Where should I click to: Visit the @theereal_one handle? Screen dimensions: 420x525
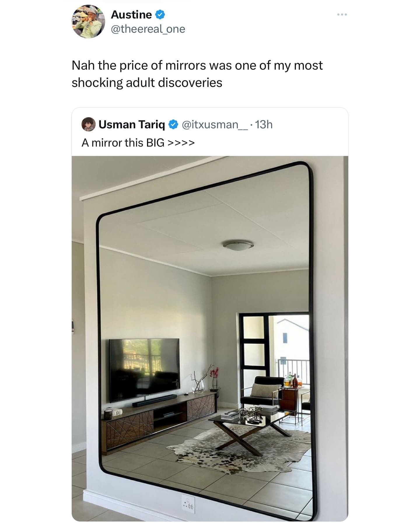click(148, 29)
